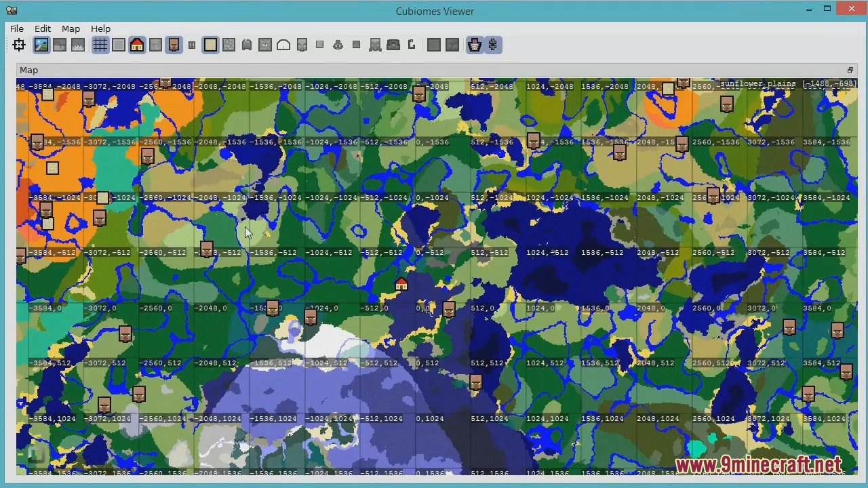
Task: Click the -1024,-1536 coordinate label
Action: (332, 142)
